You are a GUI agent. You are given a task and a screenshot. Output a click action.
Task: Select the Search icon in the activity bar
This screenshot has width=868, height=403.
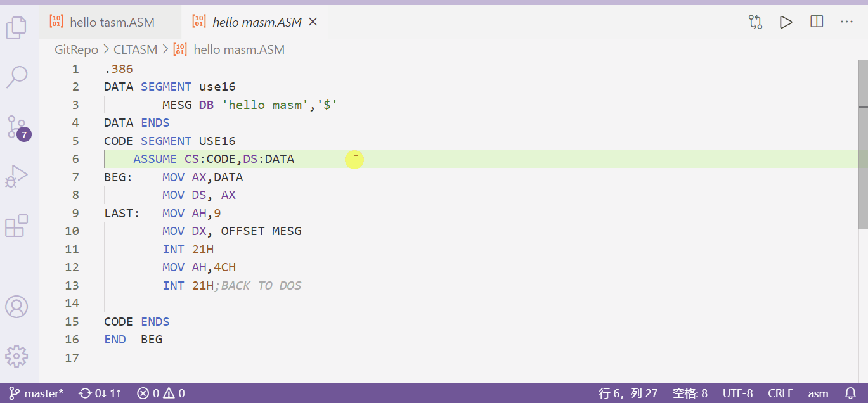pos(16,77)
